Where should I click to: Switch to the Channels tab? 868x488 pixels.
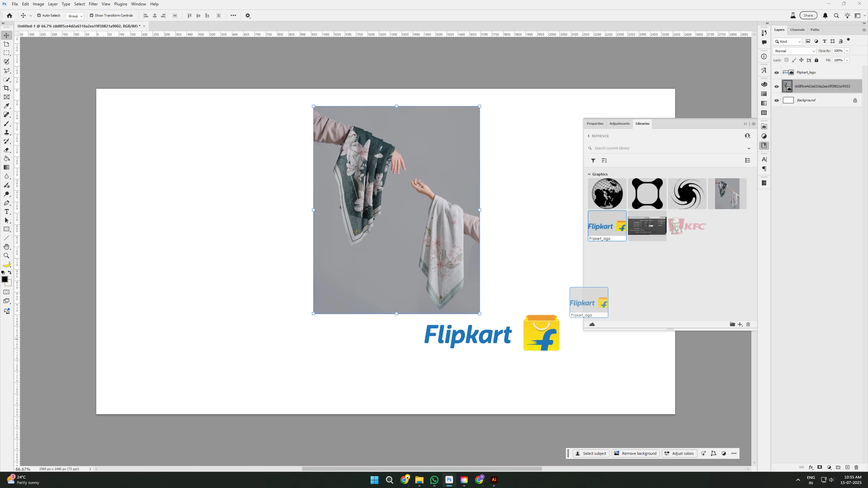coord(797,30)
